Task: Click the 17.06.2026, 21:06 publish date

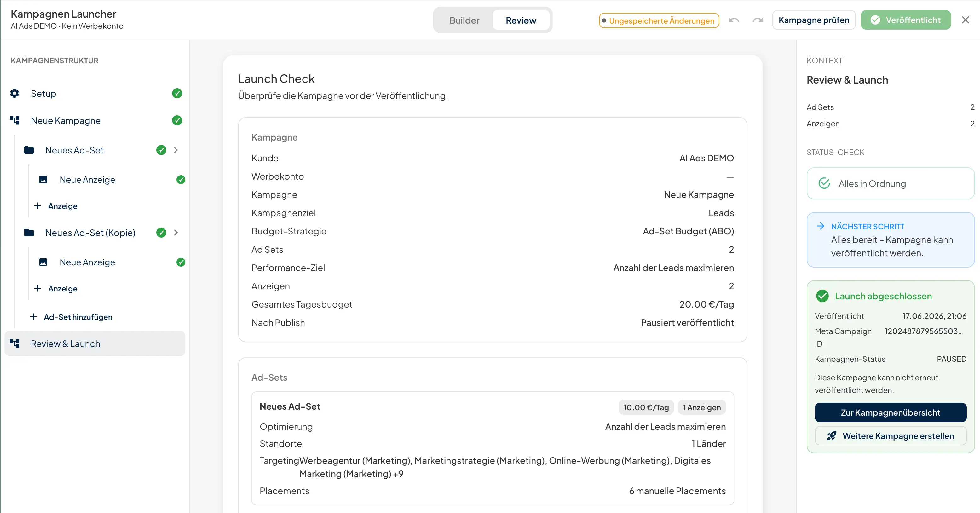Action: coord(934,316)
